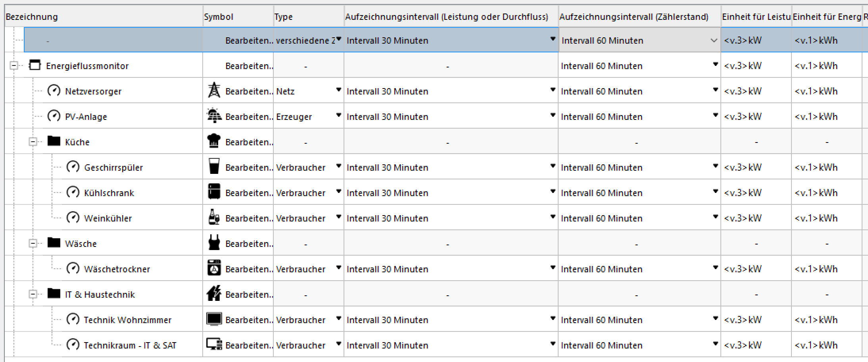
Task: Collapse the Energieflussmonitor tree node
Action: (14, 65)
